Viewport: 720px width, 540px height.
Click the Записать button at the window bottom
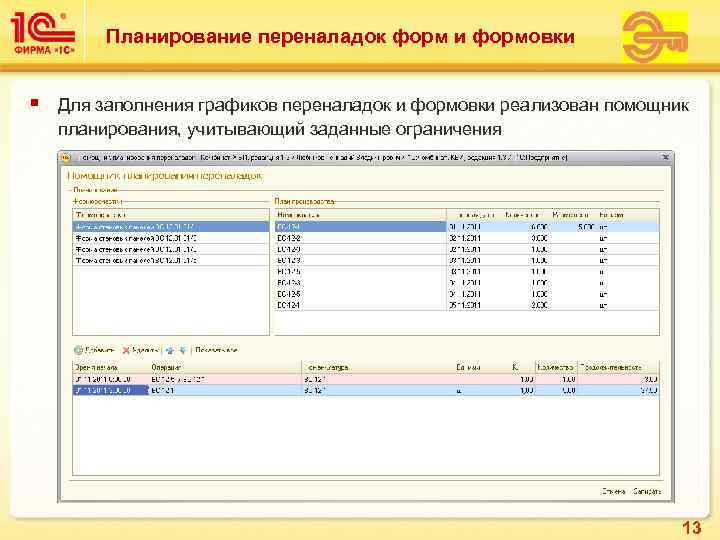647,491
